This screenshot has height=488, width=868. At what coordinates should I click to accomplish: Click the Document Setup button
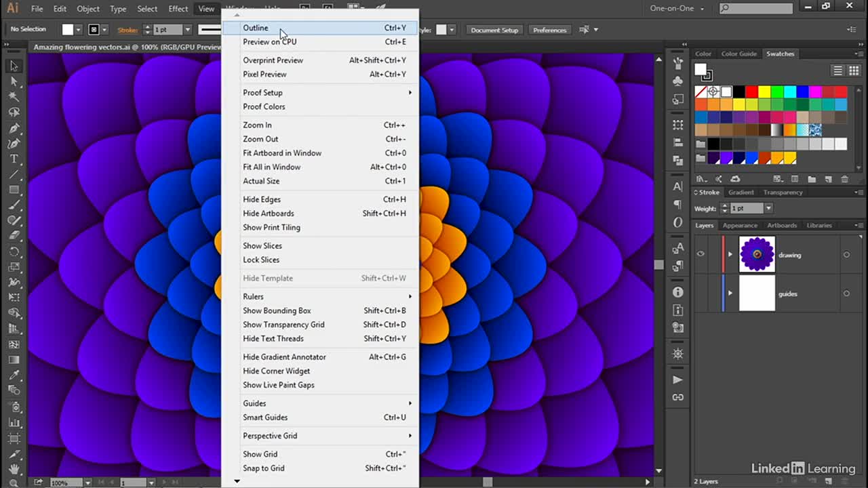494,30
